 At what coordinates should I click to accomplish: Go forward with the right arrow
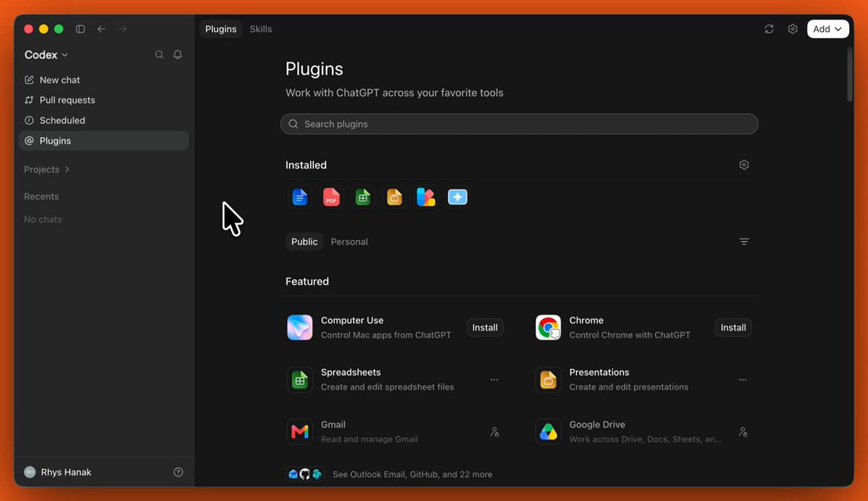(x=122, y=29)
